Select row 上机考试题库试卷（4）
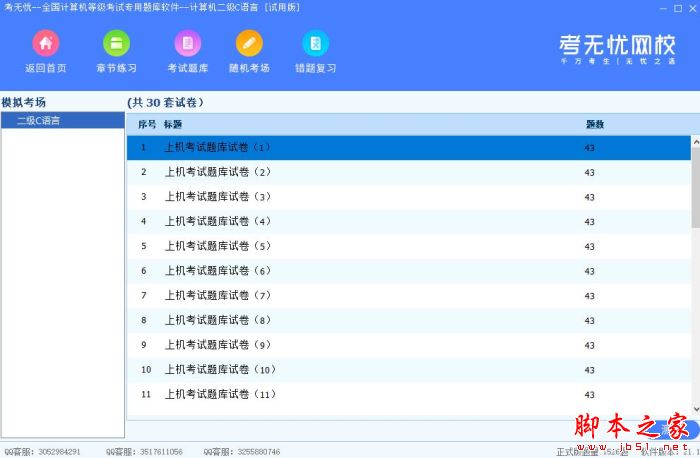Image resolution: width=700 pixels, height=458 pixels. (409, 222)
